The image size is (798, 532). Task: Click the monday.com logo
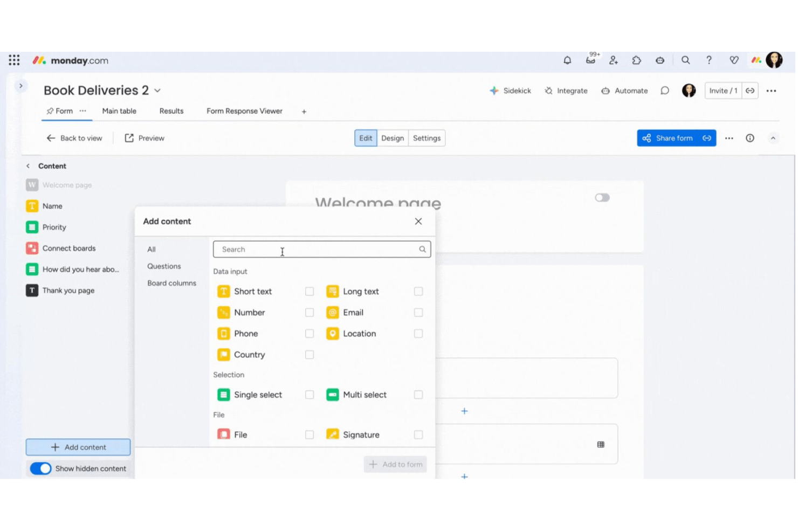coord(71,60)
